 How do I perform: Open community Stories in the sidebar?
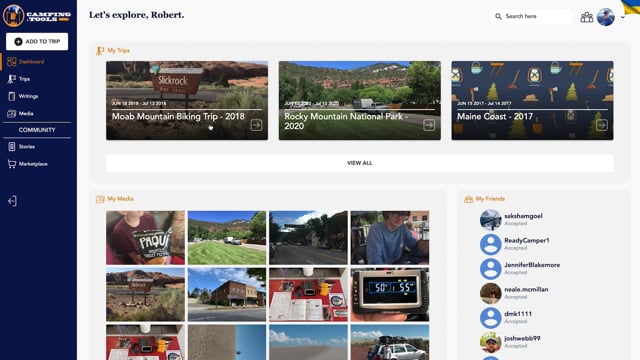[27, 147]
